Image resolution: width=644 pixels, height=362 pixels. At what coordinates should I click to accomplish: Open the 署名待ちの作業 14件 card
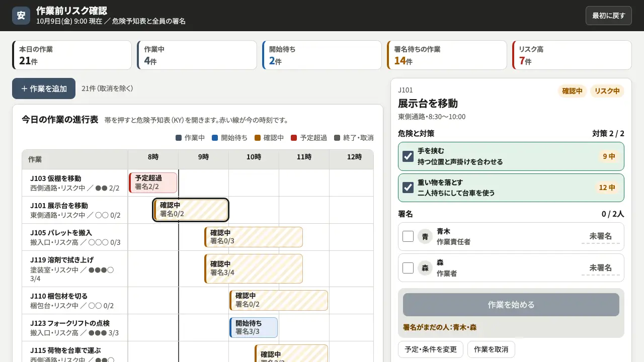tap(447, 55)
